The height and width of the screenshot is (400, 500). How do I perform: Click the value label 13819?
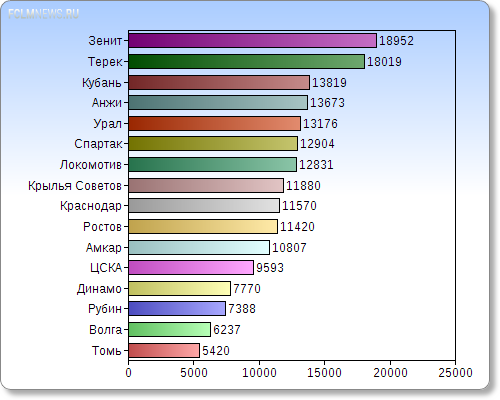(329, 82)
